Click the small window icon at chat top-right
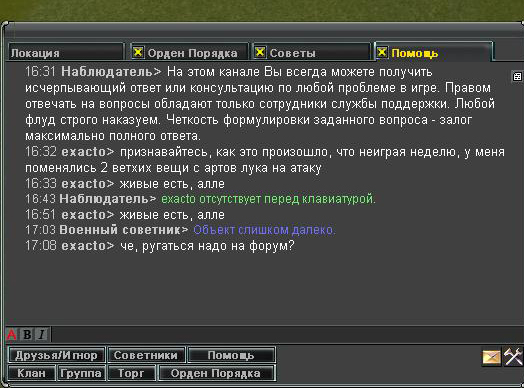The width and height of the screenshot is (524, 388). point(517,77)
